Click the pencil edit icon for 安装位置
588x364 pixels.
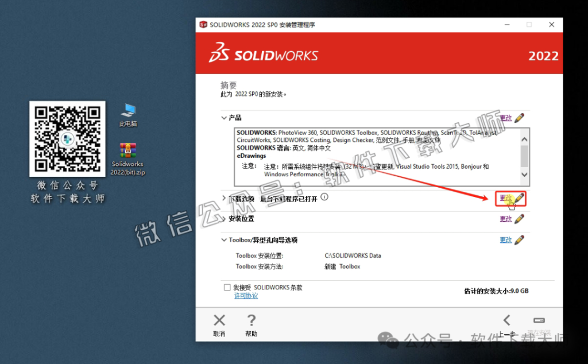coord(520,219)
